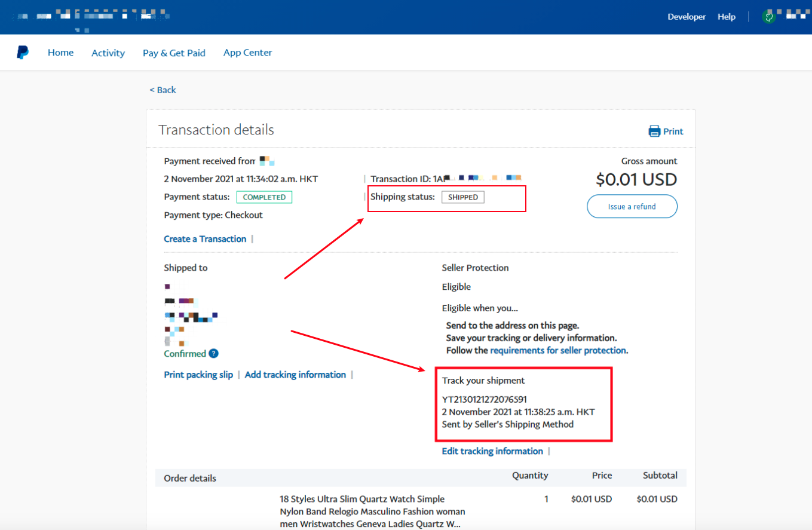The height and width of the screenshot is (530, 812).
Task: Go back using the < Back link
Action: tap(163, 90)
